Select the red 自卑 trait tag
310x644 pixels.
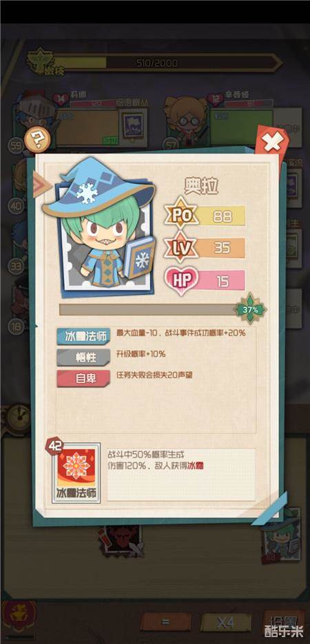83,378
